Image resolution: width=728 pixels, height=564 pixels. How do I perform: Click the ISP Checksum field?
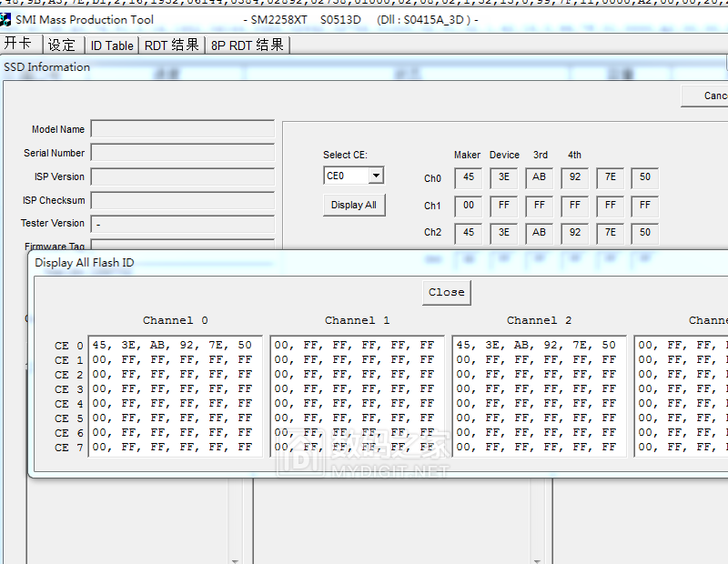click(x=182, y=200)
